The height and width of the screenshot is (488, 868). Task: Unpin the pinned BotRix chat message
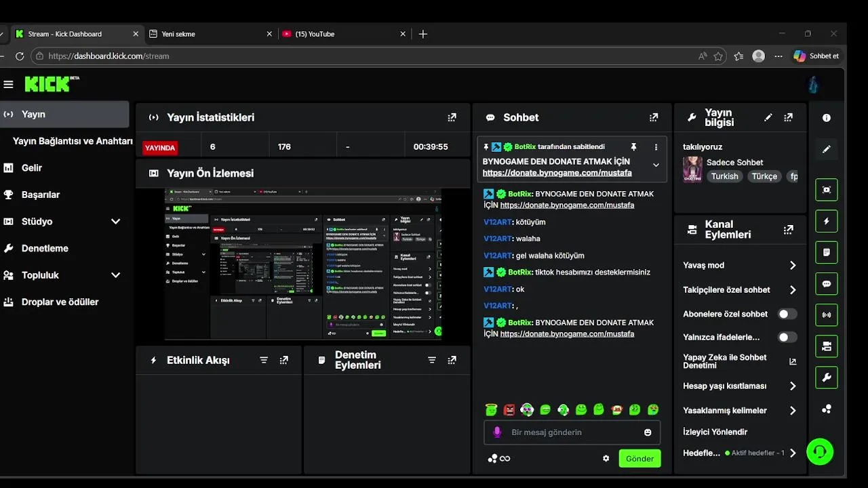click(x=634, y=146)
